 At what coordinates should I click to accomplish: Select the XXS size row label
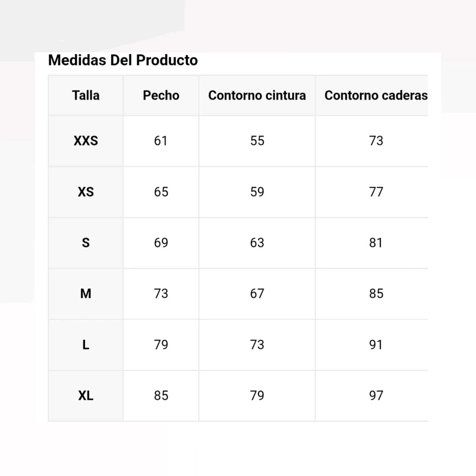[x=86, y=141]
